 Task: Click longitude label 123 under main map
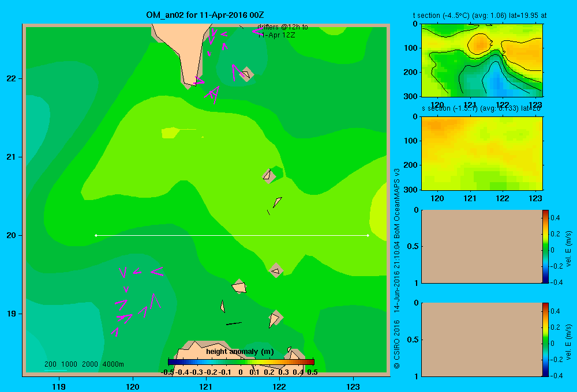tap(353, 386)
